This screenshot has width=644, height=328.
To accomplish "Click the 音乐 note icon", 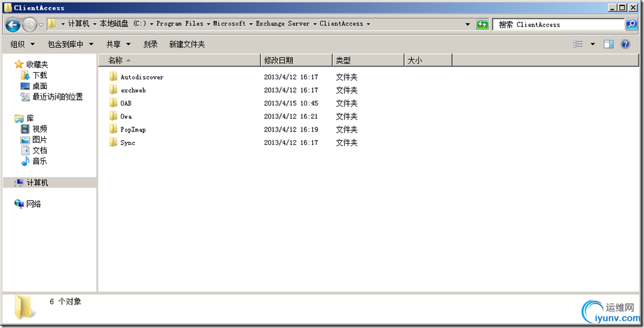I will 25,161.
